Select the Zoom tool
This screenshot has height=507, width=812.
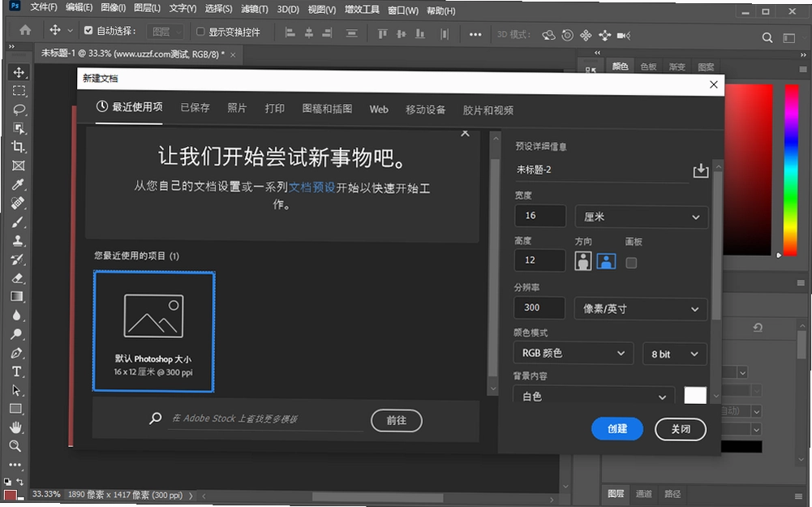tap(15, 446)
